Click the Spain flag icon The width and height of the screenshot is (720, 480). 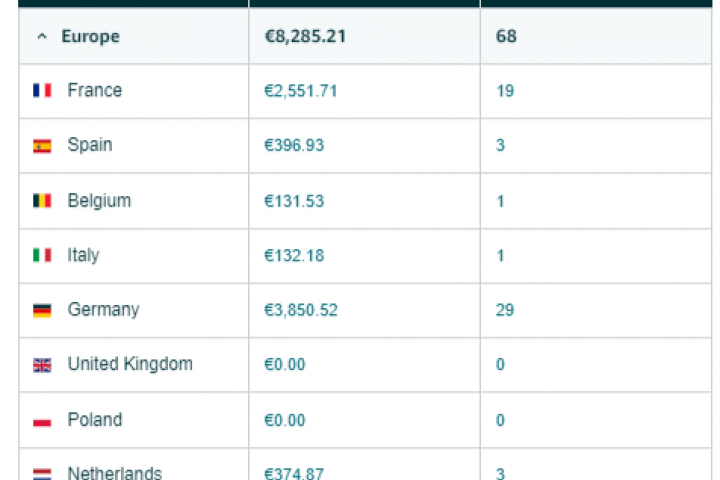point(42,146)
